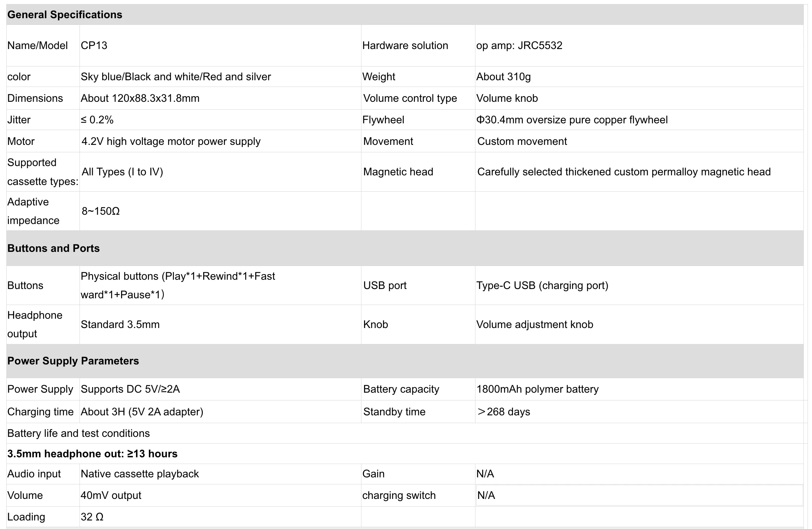Select the All Types (I to IV) cell
Viewport: 812px width, 529px height.
coord(220,172)
